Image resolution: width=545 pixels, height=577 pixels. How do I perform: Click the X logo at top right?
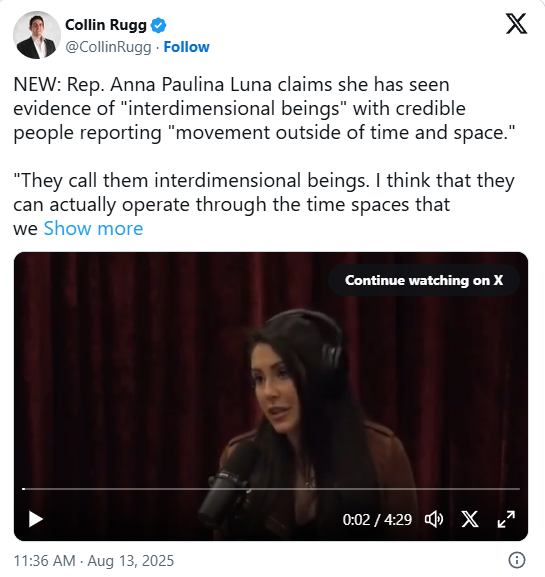516,24
